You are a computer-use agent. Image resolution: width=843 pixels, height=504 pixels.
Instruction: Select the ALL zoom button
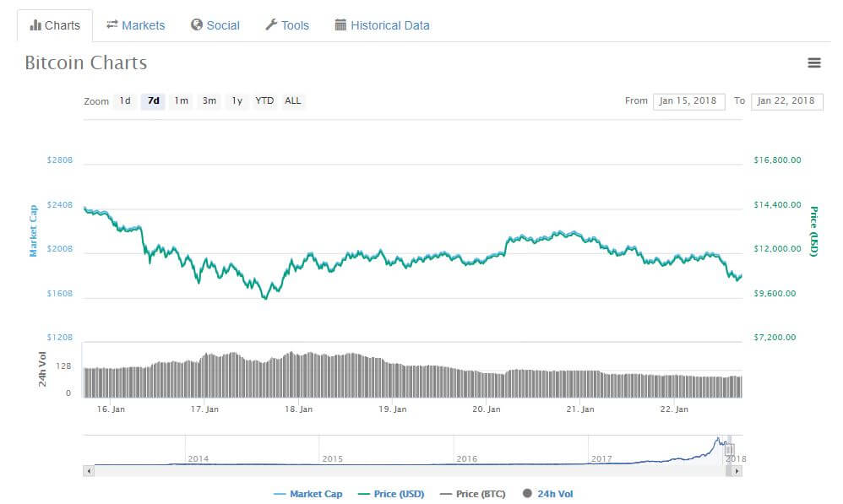click(x=293, y=101)
